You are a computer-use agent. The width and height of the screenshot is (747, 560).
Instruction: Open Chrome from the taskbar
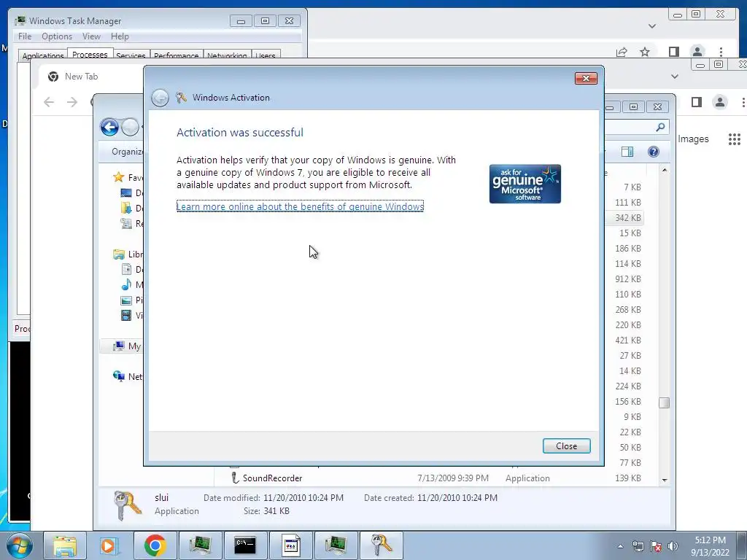155,545
